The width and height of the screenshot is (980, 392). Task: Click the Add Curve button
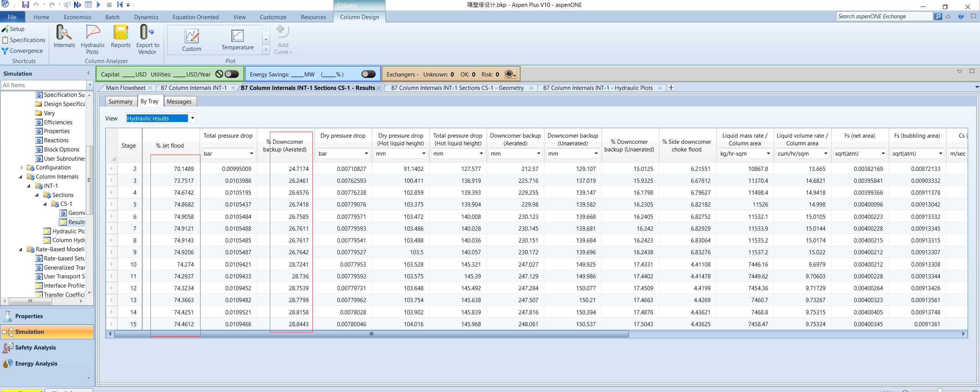[x=283, y=40]
